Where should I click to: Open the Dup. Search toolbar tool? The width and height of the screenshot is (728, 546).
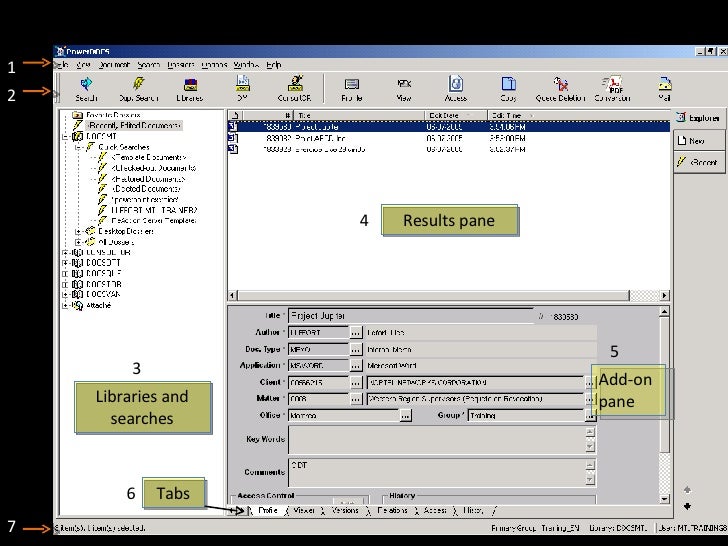pyautogui.click(x=139, y=89)
